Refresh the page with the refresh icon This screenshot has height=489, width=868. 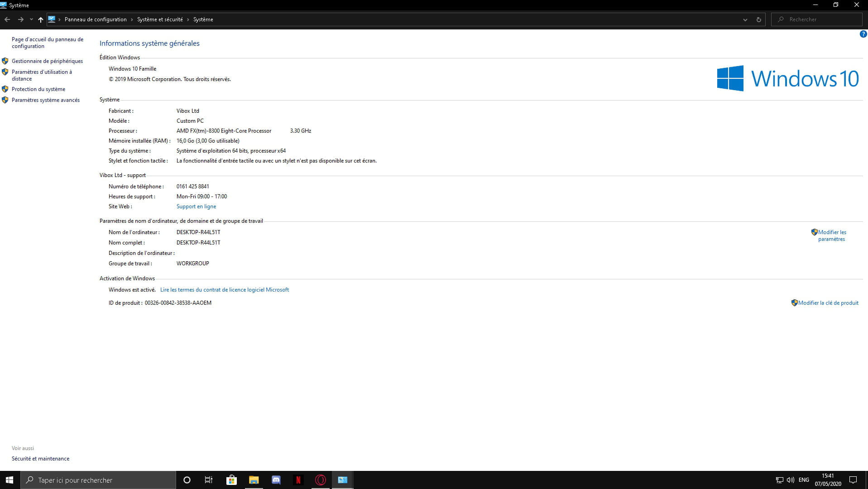click(759, 19)
